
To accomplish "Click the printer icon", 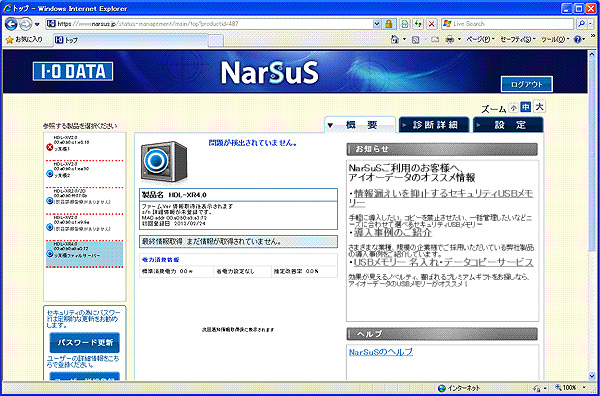I will (450, 39).
